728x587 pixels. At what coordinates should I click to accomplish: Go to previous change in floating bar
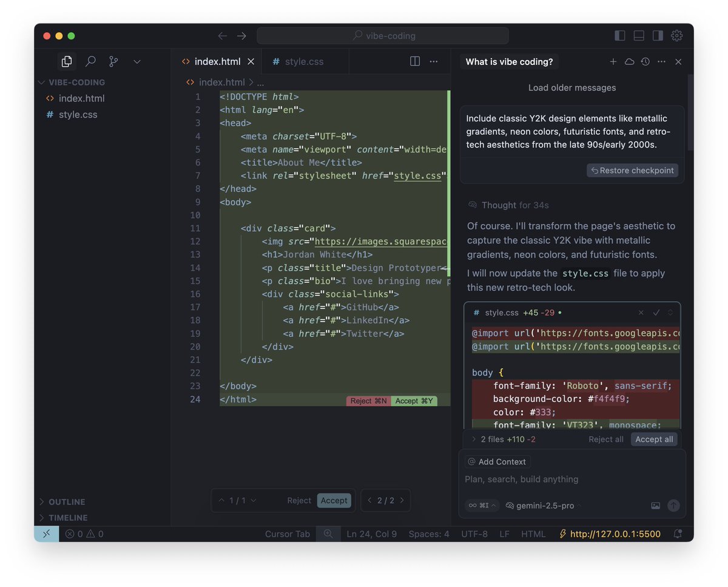click(221, 501)
